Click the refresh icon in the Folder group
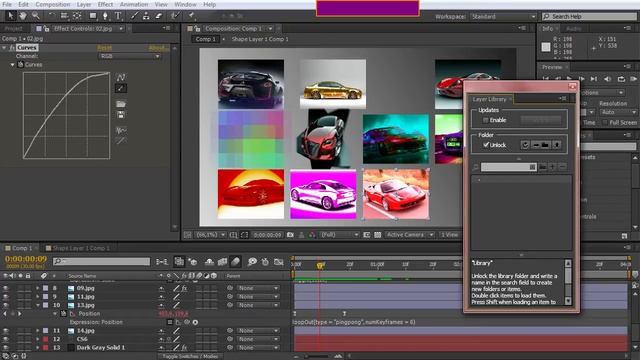The width and height of the screenshot is (640, 360). (525, 145)
